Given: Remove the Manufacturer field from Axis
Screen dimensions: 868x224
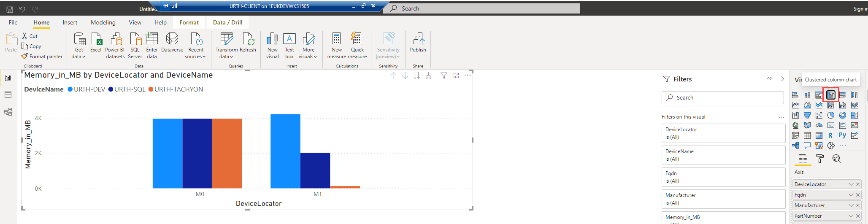Looking at the screenshot, I should point(858,205).
